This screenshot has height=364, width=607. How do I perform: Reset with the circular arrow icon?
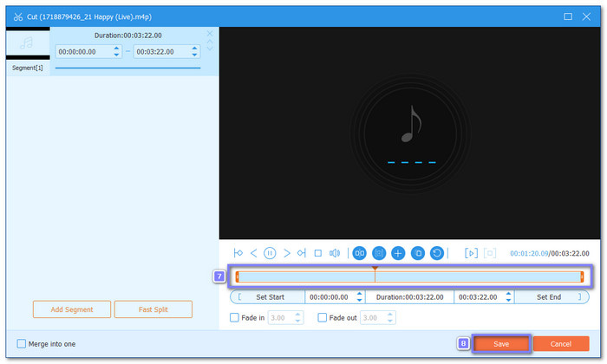[437, 253]
